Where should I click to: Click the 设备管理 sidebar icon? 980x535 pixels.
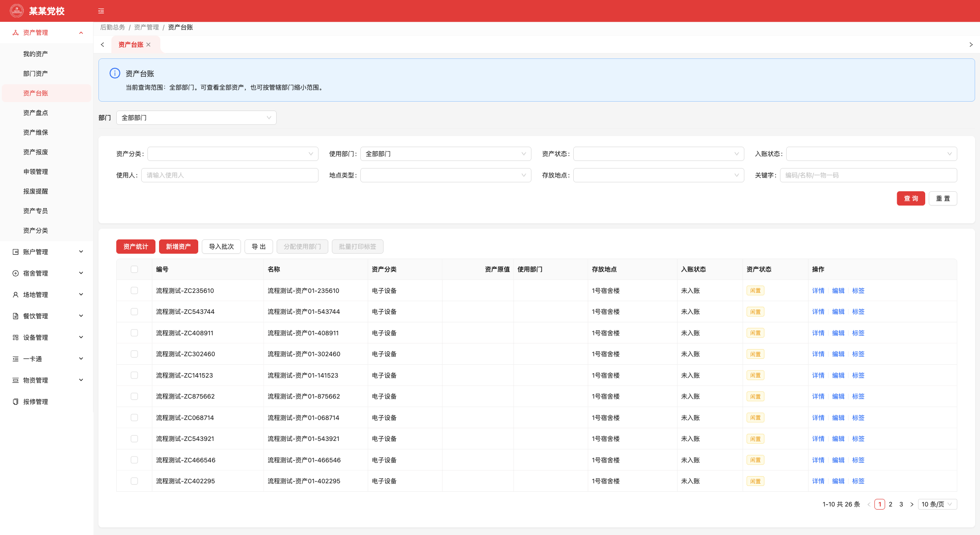[x=16, y=337]
